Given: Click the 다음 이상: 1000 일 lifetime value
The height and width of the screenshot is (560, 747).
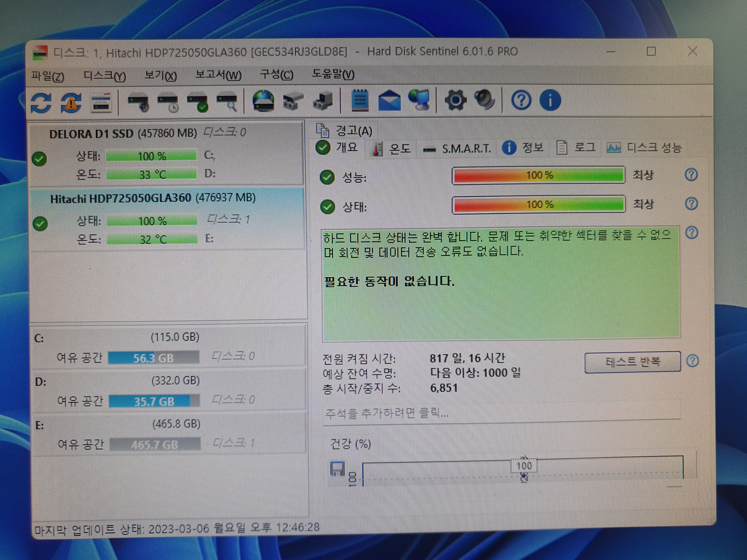Looking at the screenshot, I should [x=475, y=373].
